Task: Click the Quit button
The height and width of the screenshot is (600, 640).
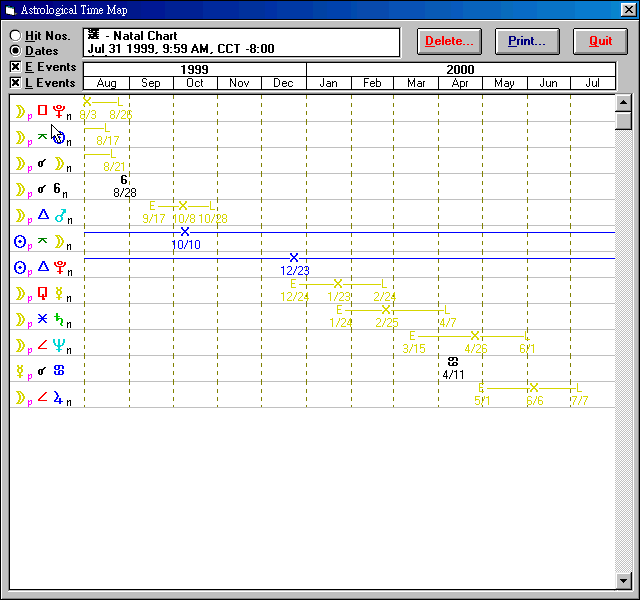Action: 600,41
